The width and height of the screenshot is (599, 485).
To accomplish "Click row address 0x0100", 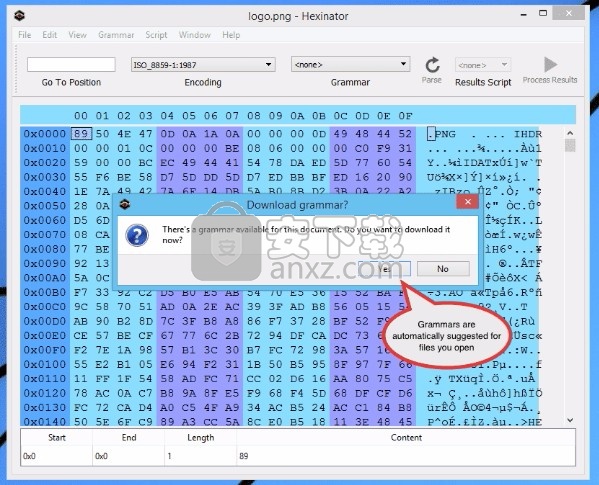I will [x=45, y=364].
